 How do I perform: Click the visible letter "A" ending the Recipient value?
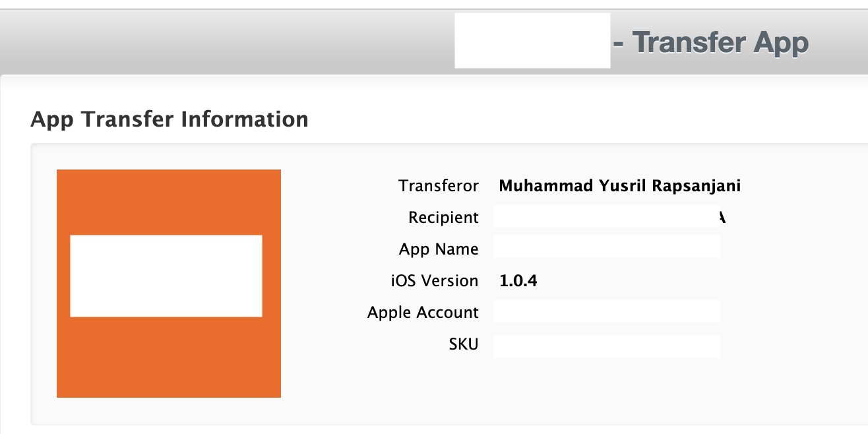tap(722, 218)
